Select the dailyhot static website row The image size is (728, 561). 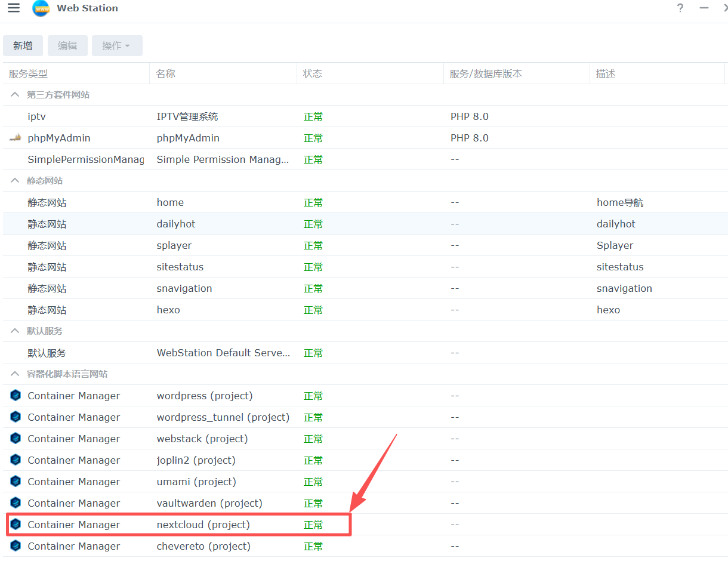(176, 224)
